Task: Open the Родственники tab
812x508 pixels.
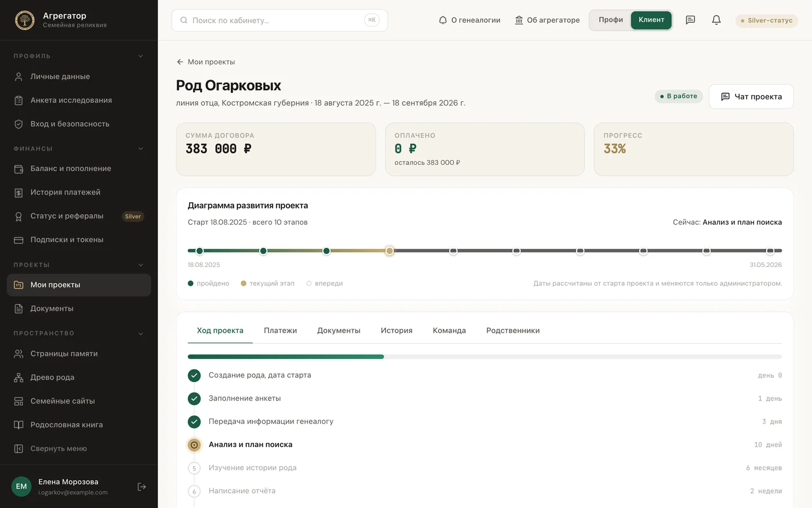Action: (x=513, y=331)
